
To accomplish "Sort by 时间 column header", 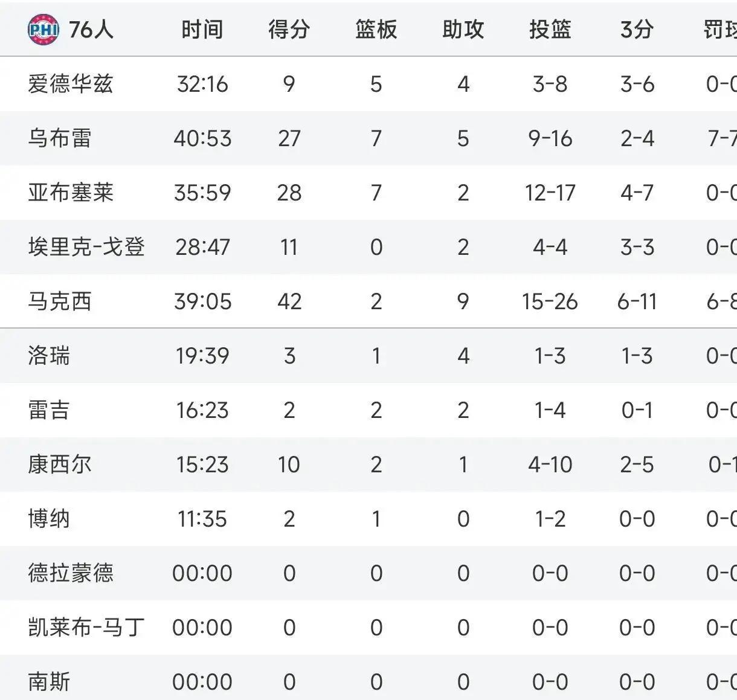I will 202,29.
